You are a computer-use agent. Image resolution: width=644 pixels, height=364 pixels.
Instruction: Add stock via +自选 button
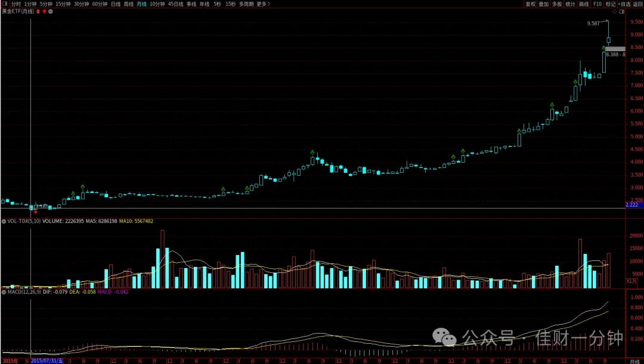click(x=624, y=4)
